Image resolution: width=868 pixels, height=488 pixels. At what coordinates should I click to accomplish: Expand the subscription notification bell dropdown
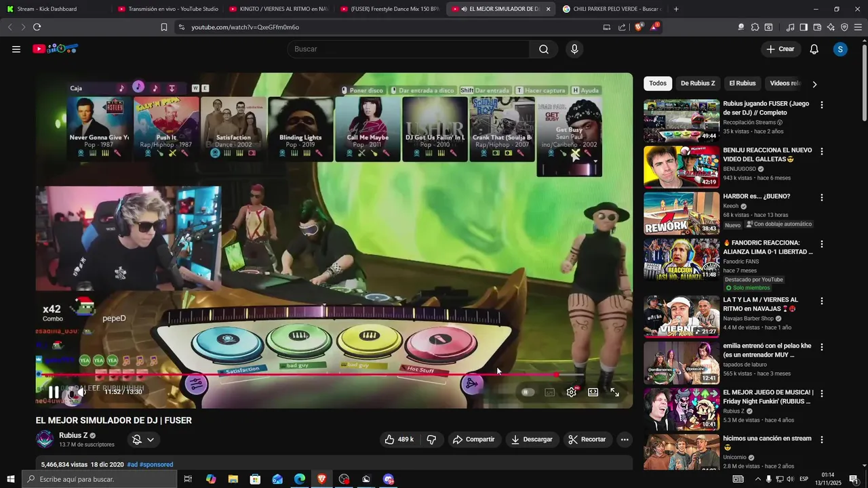click(143, 439)
